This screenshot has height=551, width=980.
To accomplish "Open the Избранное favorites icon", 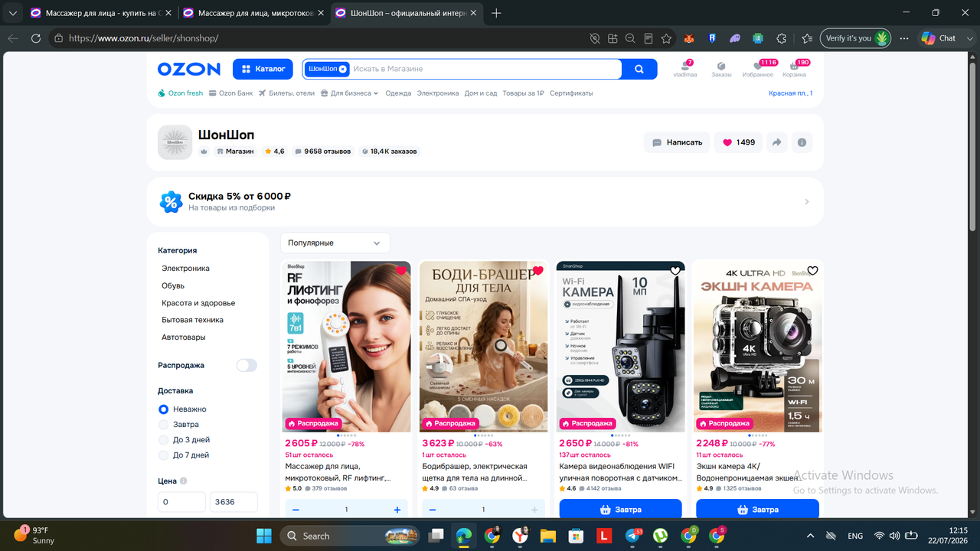I will coord(757,69).
